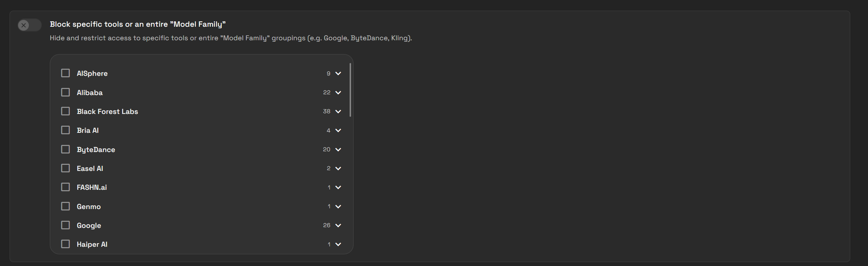Click the scrollbar in the model family list
The height and width of the screenshot is (266, 868).
(350, 89)
